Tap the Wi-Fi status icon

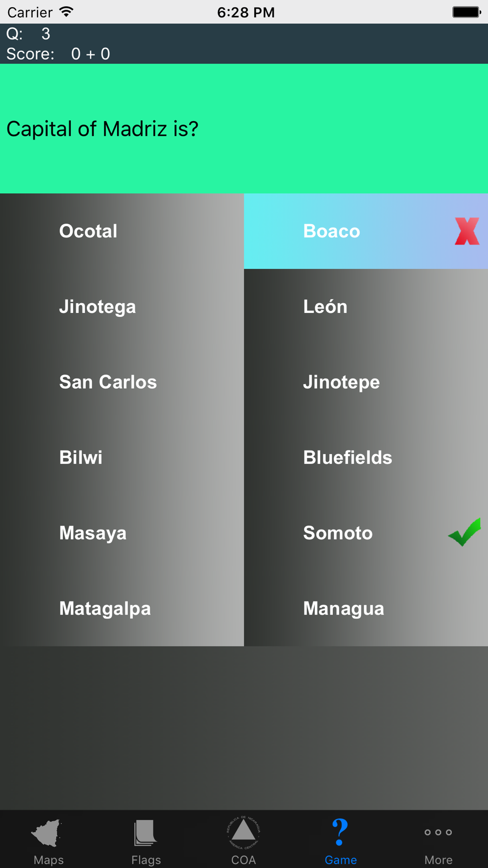(66, 12)
